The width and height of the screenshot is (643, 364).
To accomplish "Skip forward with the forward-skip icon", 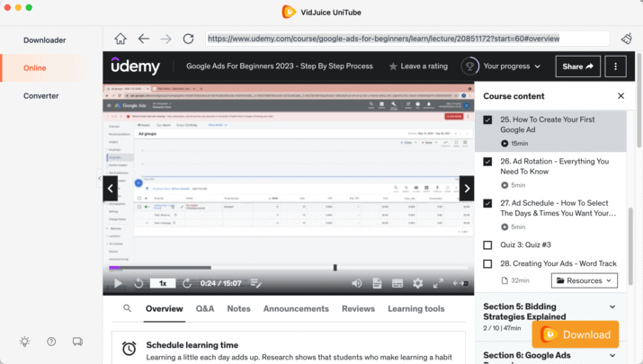I will [187, 283].
